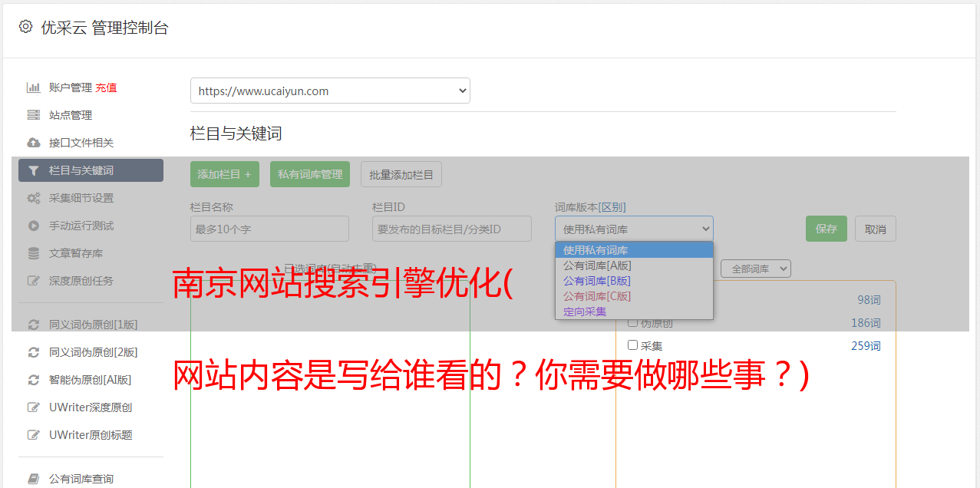Focus the 栏目名称 input field
The image size is (980, 488).
click(x=269, y=229)
